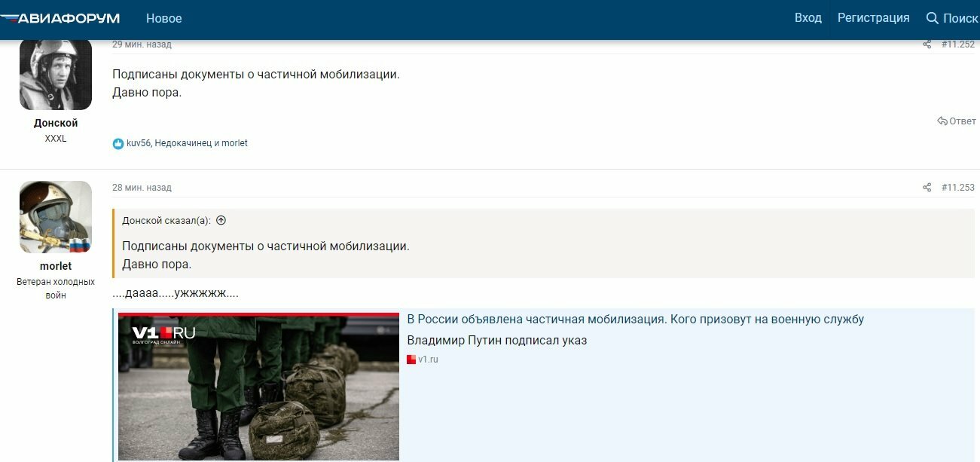Open post number #11.252 permalink
Screen dimensions: 980x462
click(958, 44)
